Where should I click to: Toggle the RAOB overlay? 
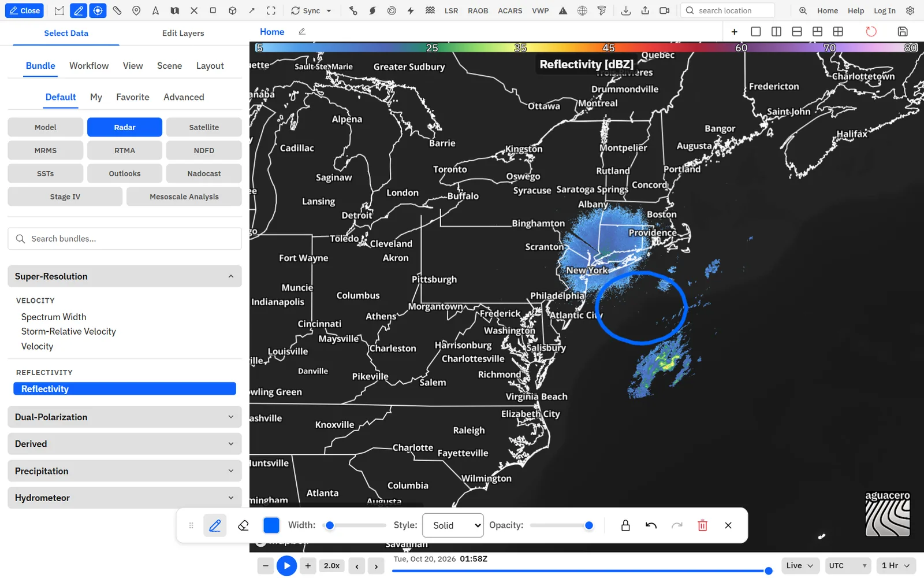click(478, 10)
